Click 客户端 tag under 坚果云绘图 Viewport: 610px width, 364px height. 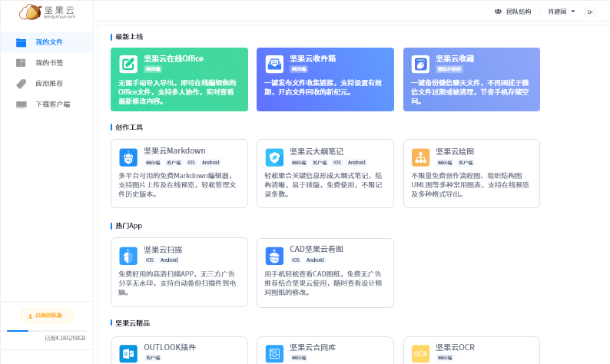466,163
